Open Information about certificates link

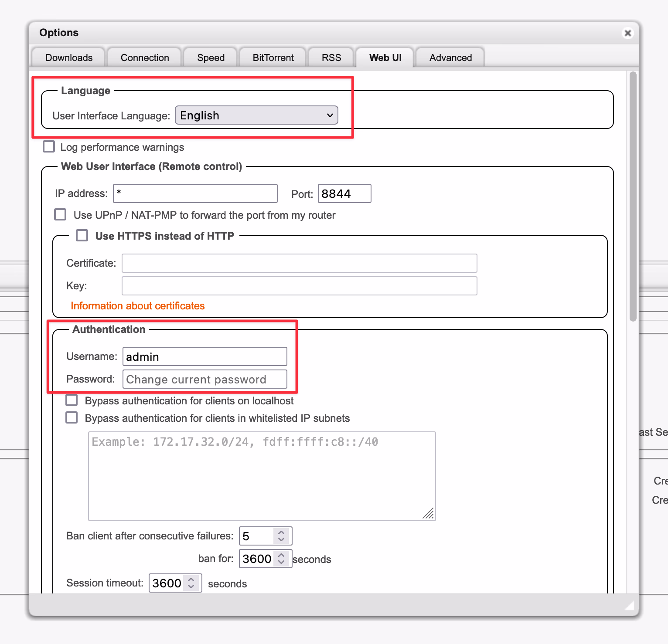point(137,306)
